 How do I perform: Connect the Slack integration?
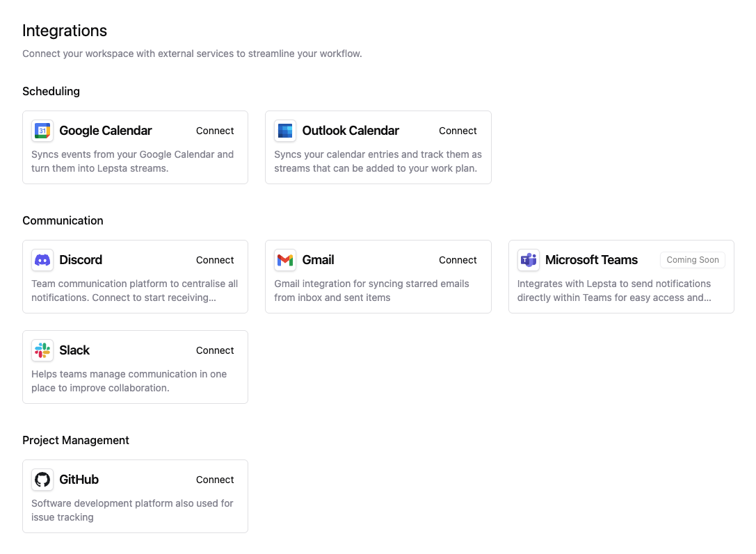pos(215,350)
